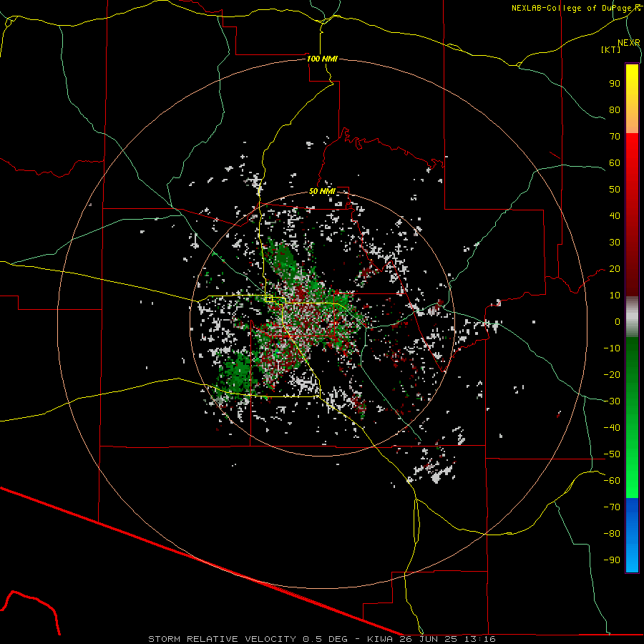This screenshot has width=644, height=644.
Task: Select the 20 value on the velocity scale
Action: tap(615, 268)
